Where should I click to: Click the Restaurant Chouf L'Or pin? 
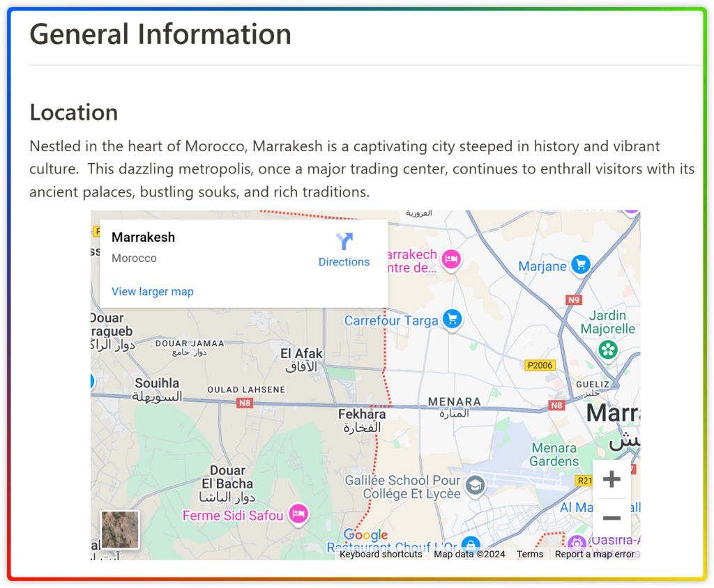click(x=471, y=544)
